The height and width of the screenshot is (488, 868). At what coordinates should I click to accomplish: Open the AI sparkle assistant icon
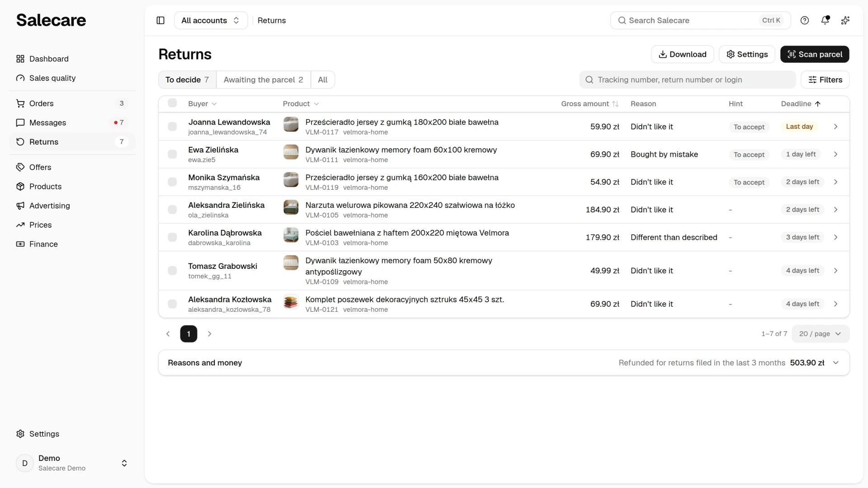point(845,20)
